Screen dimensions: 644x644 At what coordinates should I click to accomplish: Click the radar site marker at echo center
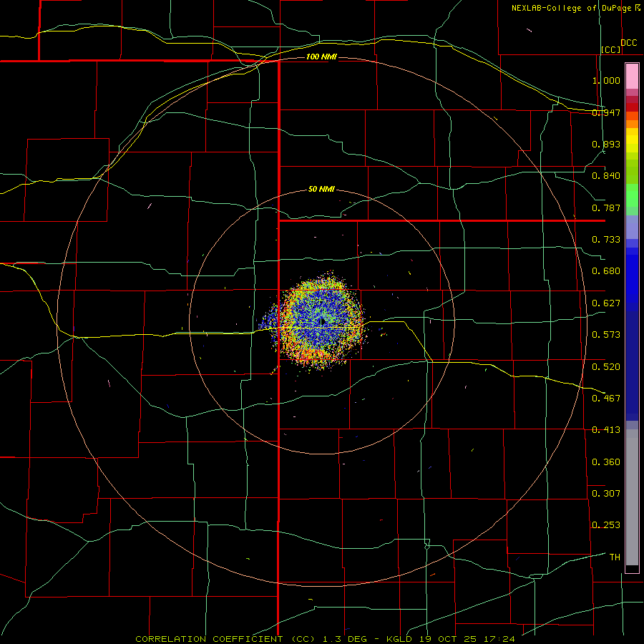pos(323,321)
